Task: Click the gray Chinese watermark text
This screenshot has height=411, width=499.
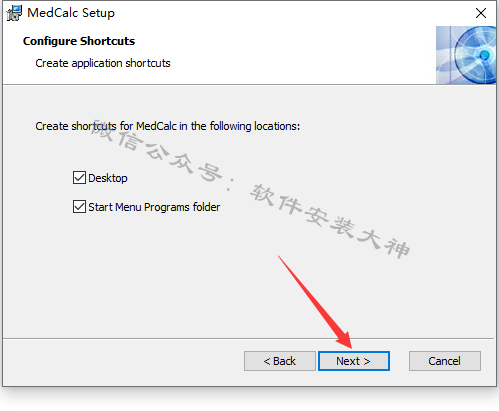Action: 250,189
